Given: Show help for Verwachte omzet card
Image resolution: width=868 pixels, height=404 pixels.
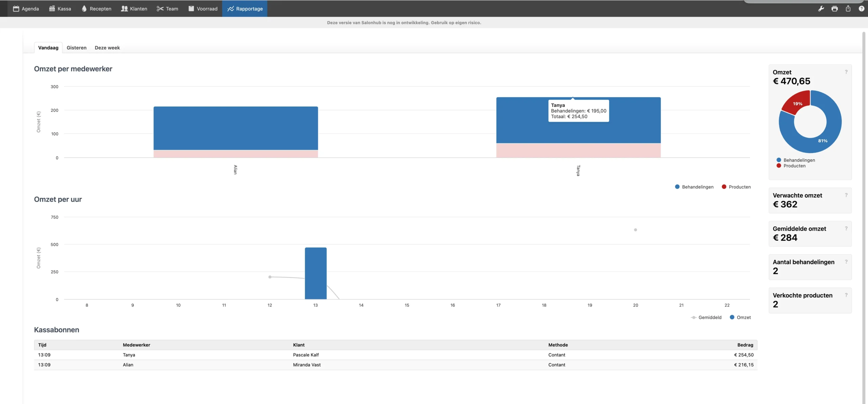Looking at the screenshot, I should click(x=846, y=195).
